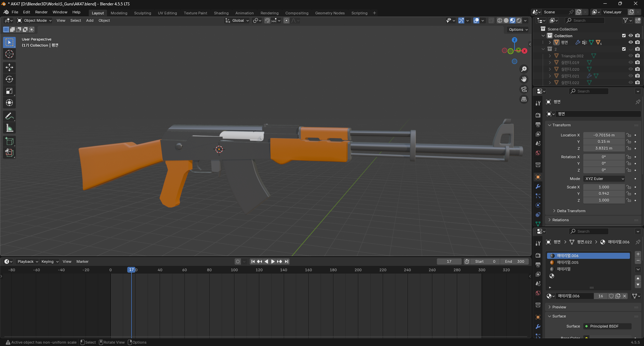644x346 pixels.
Task: Open the timeline Marker menu
Action: 82,262
